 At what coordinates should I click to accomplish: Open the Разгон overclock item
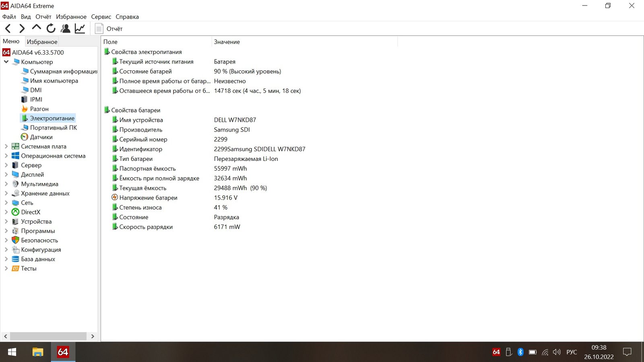click(x=35, y=109)
